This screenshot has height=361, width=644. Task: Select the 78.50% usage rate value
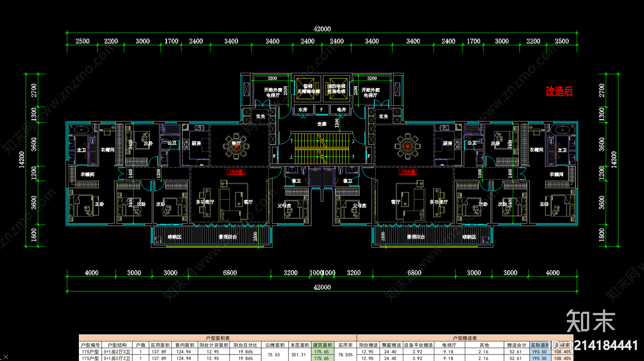pyautogui.click(x=345, y=355)
